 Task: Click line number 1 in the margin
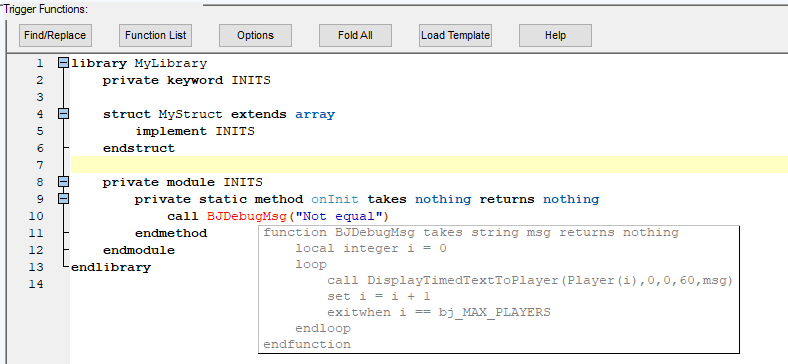(x=40, y=63)
